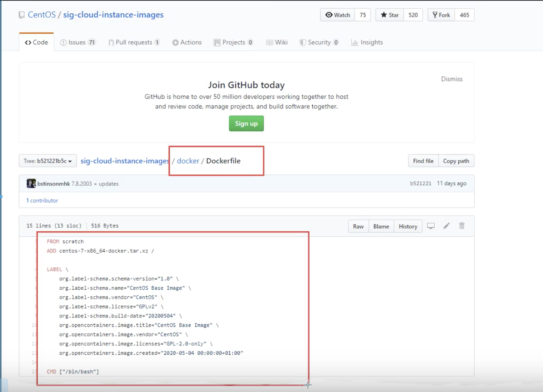Click the opencontainers image.title line
The width and height of the screenshot is (543, 392).
click(139, 325)
